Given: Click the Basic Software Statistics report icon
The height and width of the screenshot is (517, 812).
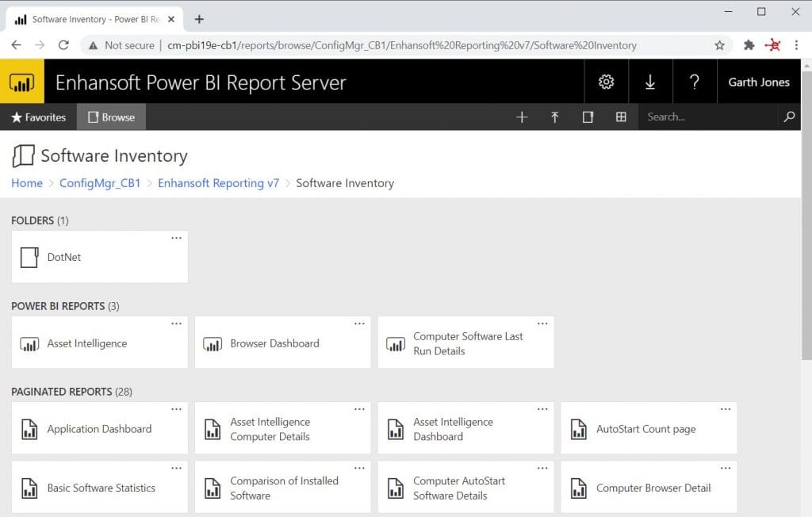Looking at the screenshot, I should [29, 488].
